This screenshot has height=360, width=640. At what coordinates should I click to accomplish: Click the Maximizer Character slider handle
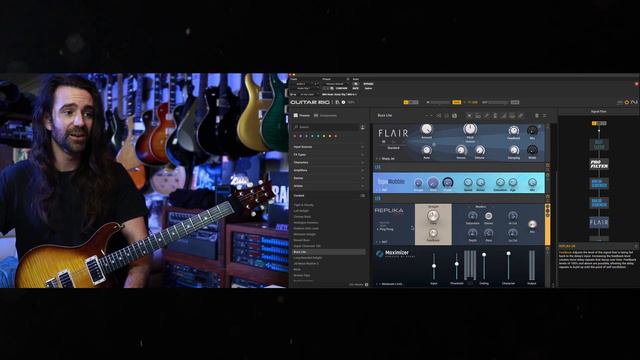pos(508,253)
